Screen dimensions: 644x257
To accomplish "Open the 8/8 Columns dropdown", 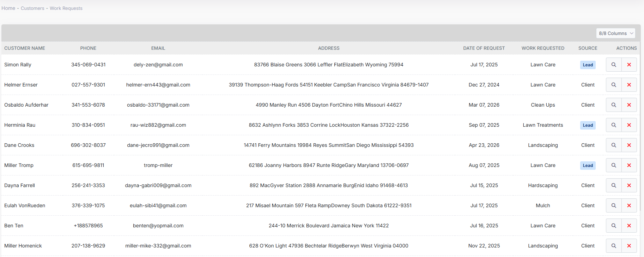I will click(x=615, y=33).
